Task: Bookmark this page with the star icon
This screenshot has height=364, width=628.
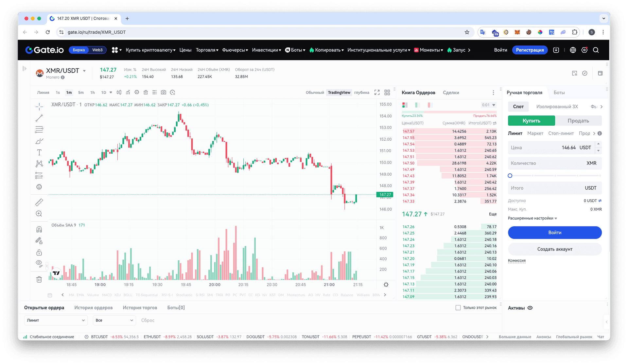Action: pyautogui.click(x=467, y=32)
